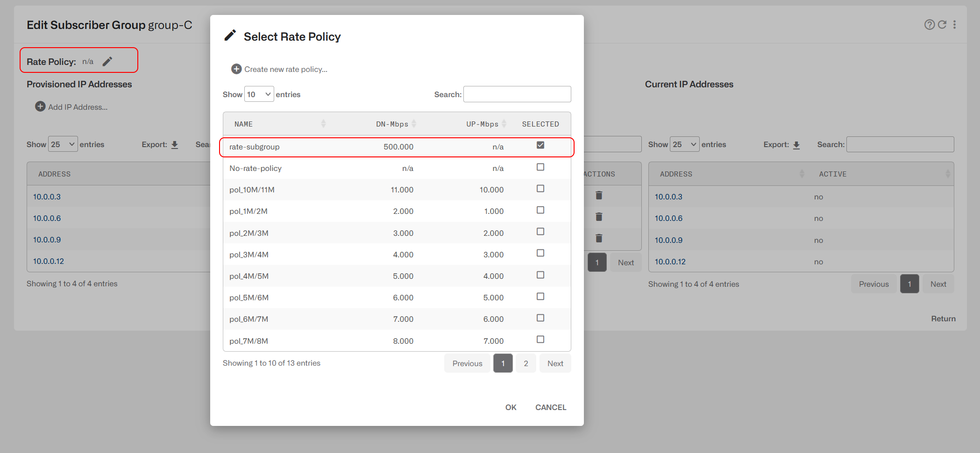Check the pol_10M/11M policy checkbox
The width and height of the screenshot is (980, 453).
540,188
